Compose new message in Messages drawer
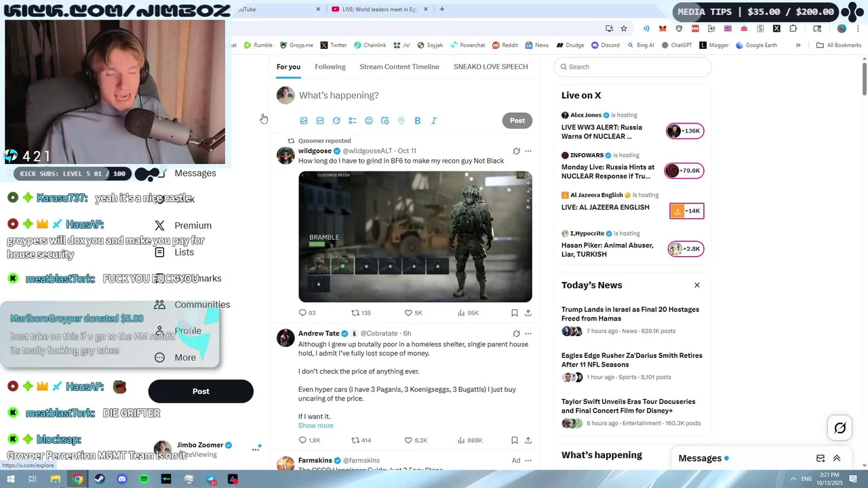Image resolution: width=868 pixels, height=488 pixels. 821,458
